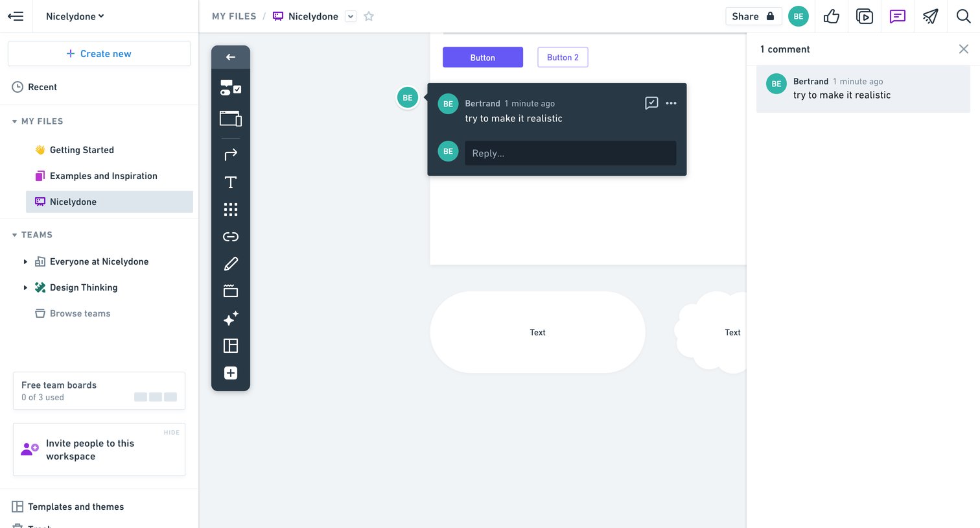Click the thumbs up reactions icon

(832, 16)
